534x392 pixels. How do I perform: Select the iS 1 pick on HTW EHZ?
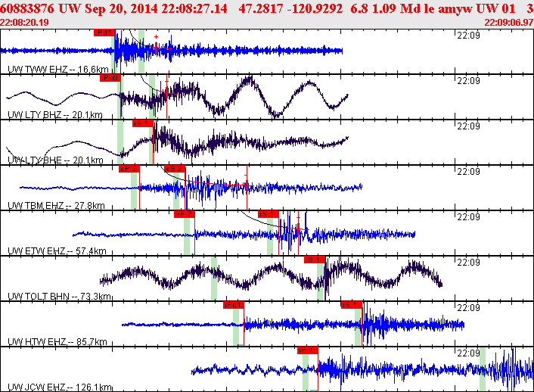tap(351, 305)
